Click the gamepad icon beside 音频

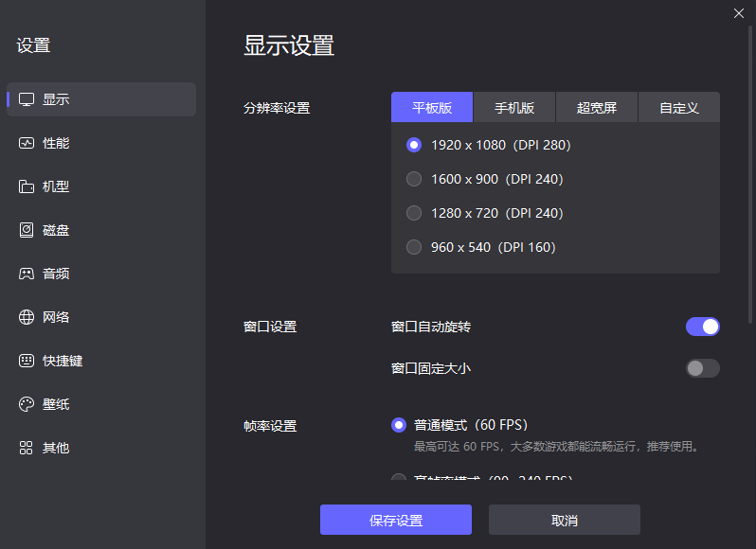pos(26,274)
